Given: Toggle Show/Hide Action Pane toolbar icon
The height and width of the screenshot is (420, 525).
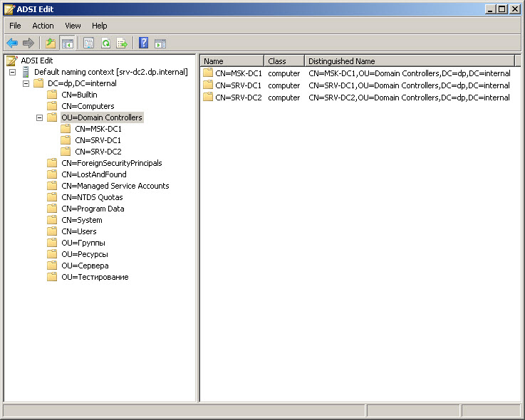Looking at the screenshot, I should 160,43.
